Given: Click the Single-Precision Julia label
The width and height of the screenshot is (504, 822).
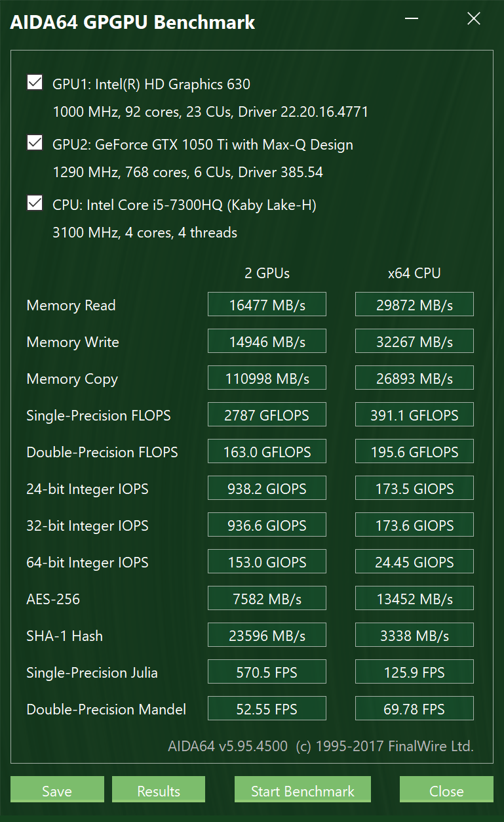Looking at the screenshot, I should pyautogui.click(x=92, y=672).
